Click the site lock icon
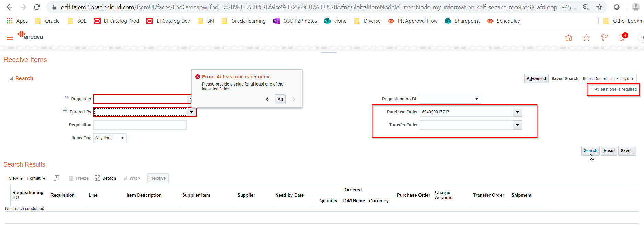This screenshot has width=644, height=227. (54, 7)
